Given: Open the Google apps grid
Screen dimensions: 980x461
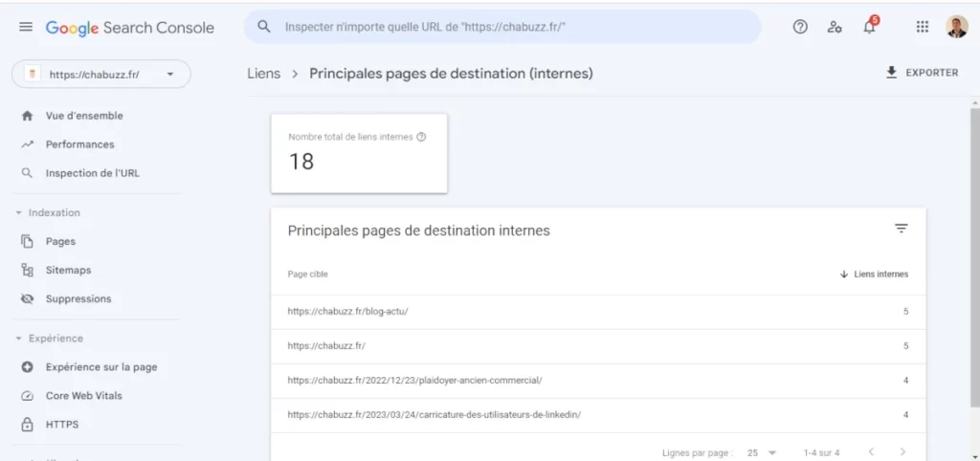Looking at the screenshot, I should tap(922, 27).
